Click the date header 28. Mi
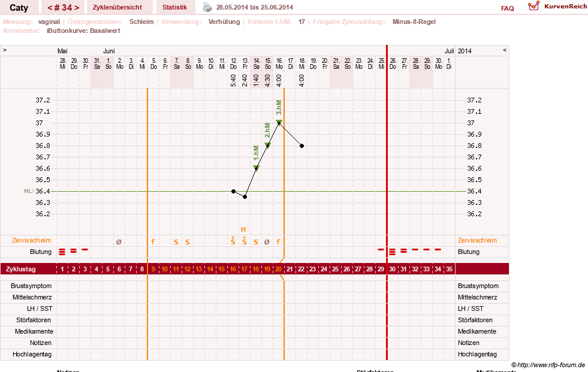 (x=62, y=63)
